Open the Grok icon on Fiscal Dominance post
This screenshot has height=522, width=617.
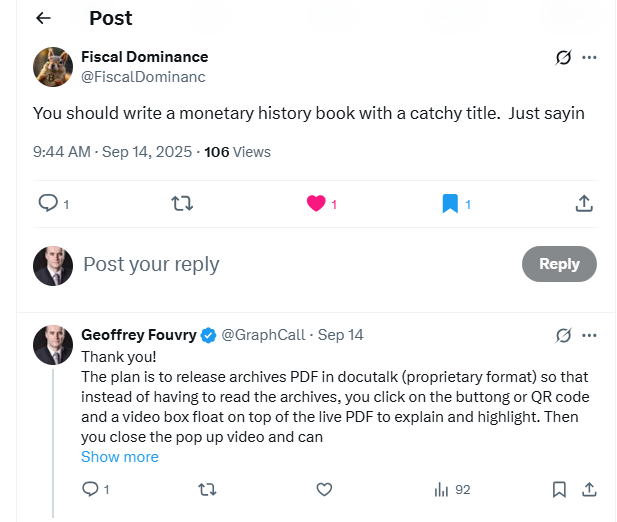[x=564, y=57]
